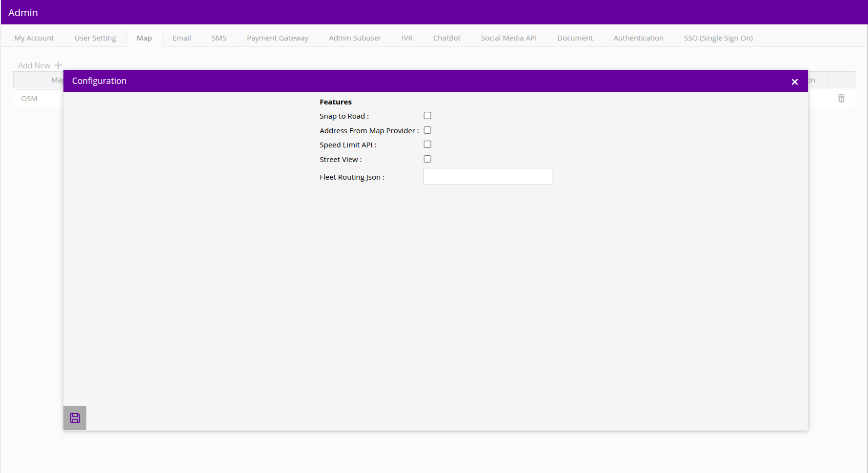Open the Payment Gateway tab
This screenshot has height=473, width=868.
[x=277, y=38]
